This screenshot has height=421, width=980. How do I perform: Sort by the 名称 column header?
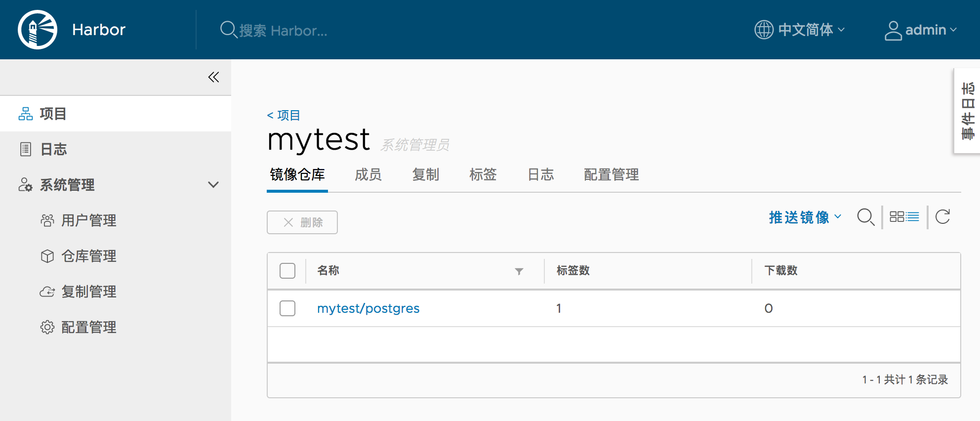click(x=328, y=271)
